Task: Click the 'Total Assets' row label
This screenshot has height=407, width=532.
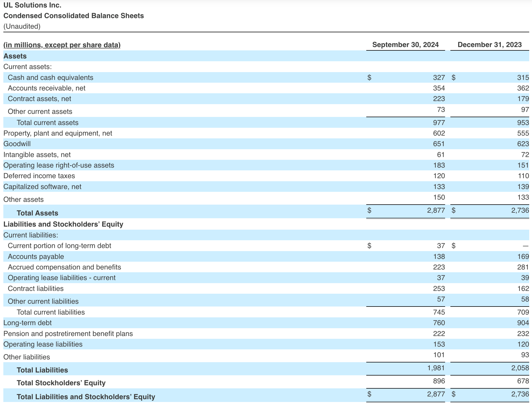Action: click(37, 213)
